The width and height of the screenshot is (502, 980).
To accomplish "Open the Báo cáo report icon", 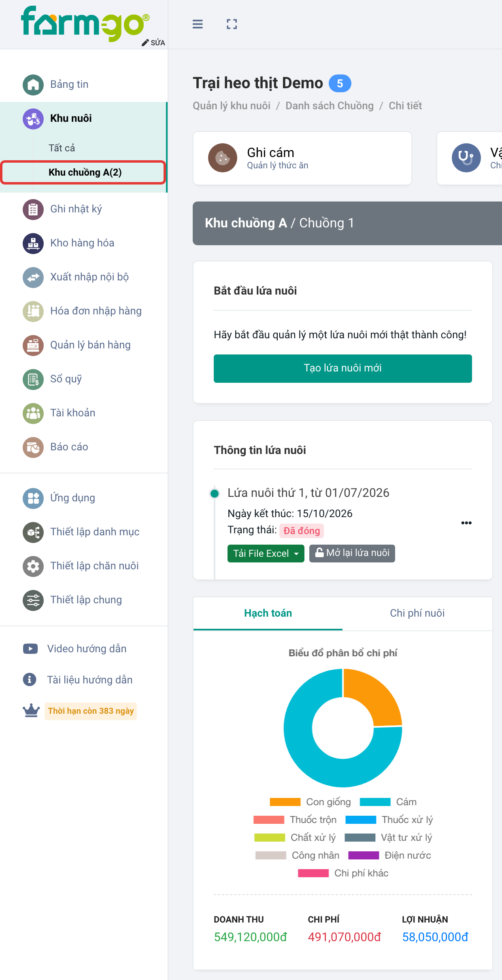I will [33, 447].
